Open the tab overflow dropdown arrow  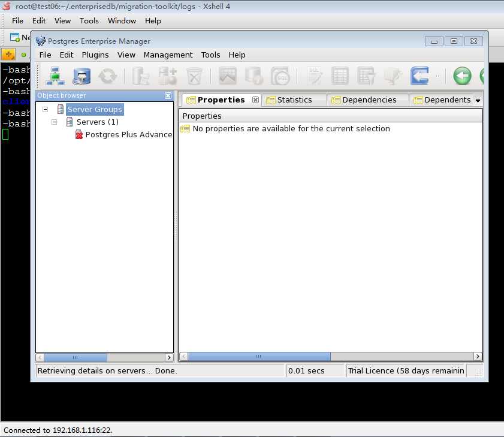pos(478,100)
